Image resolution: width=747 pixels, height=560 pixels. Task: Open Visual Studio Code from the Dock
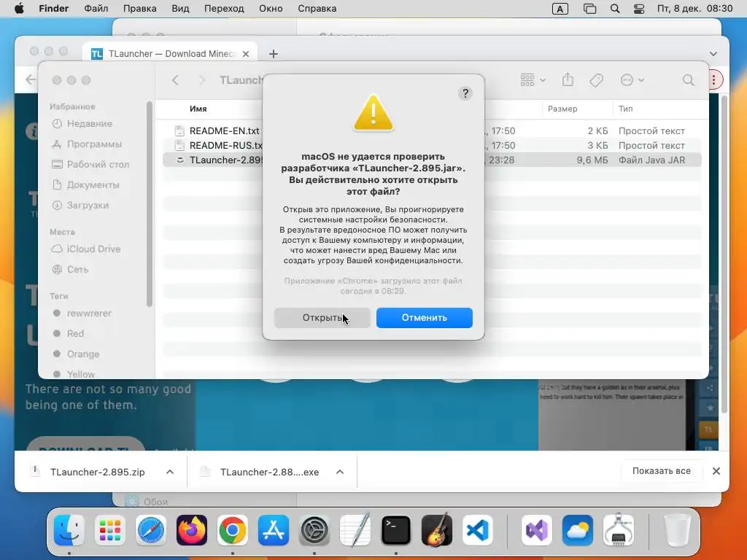click(x=477, y=529)
